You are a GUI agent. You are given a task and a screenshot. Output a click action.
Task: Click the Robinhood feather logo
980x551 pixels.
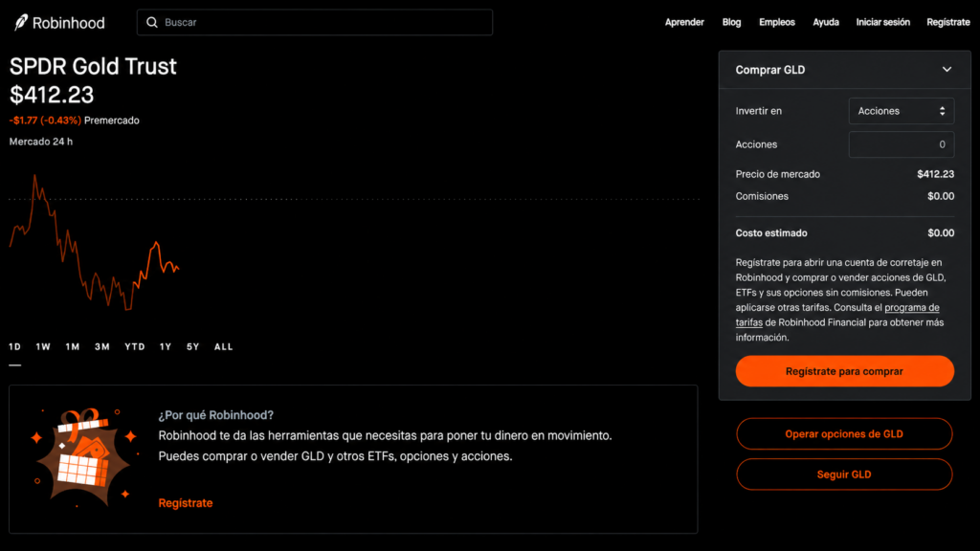coord(21,23)
